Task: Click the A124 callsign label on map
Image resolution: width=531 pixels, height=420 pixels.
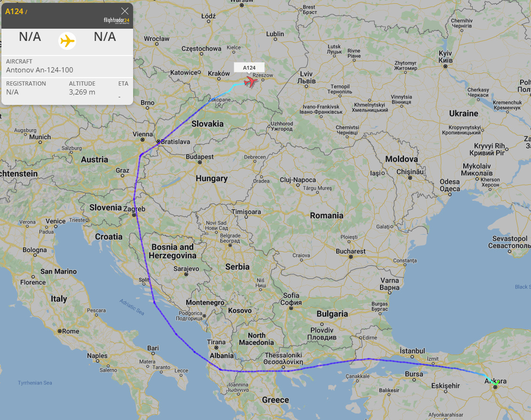Action: coord(249,68)
